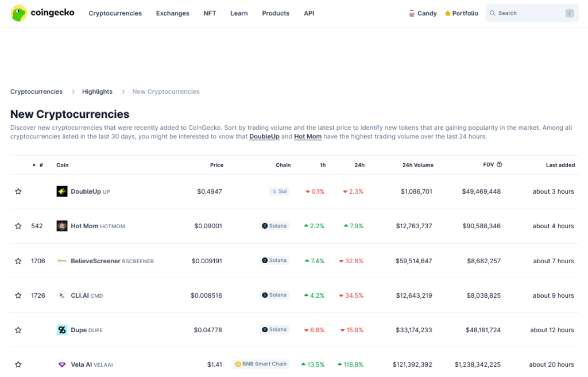
Task: Click DoubleUp price $0.4947
Action: point(210,191)
